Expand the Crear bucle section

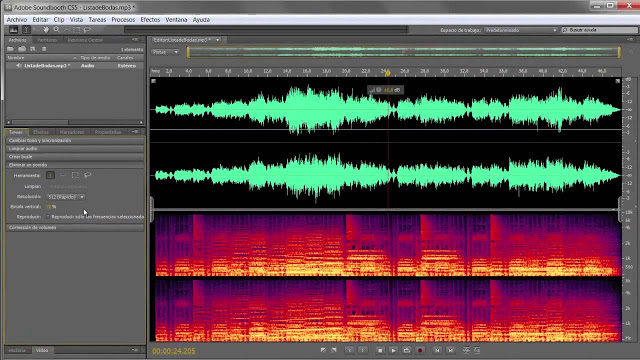pyautogui.click(x=75, y=157)
